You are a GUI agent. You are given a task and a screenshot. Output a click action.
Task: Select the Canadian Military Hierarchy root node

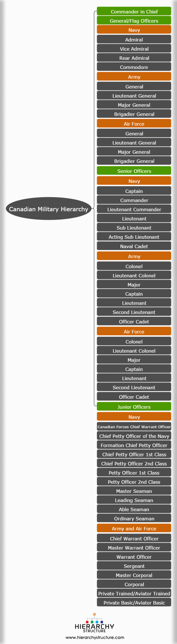click(49, 209)
